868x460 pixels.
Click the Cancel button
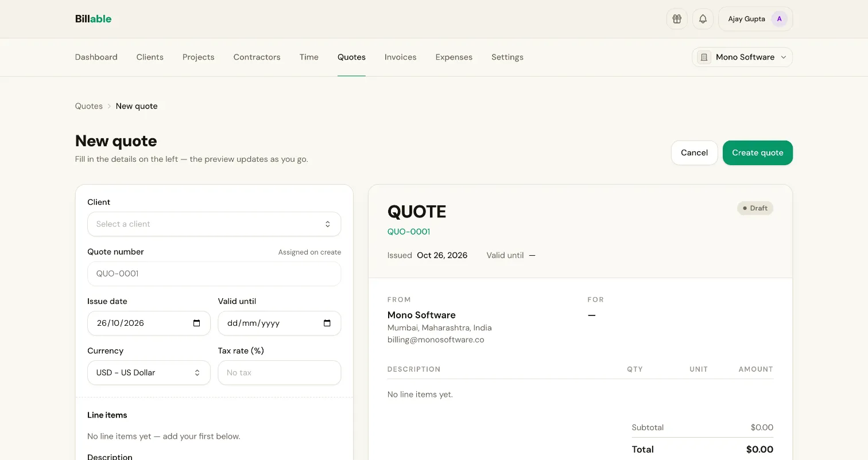pos(695,153)
